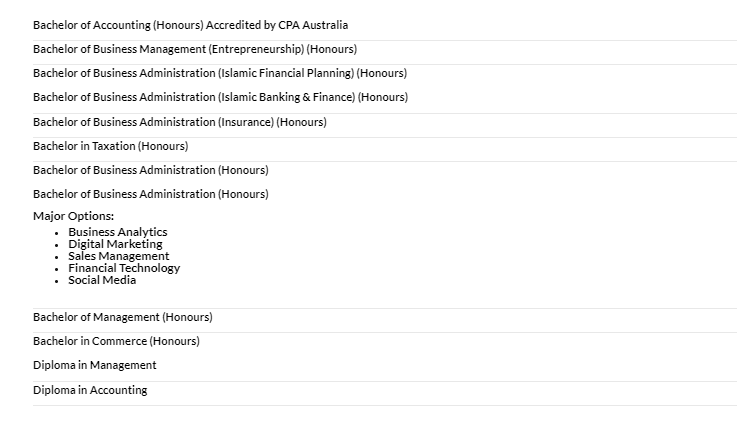Click the '(Entrepreneurship)' word in programme list
This screenshot has width=737, height=446.
click(257, 49)
